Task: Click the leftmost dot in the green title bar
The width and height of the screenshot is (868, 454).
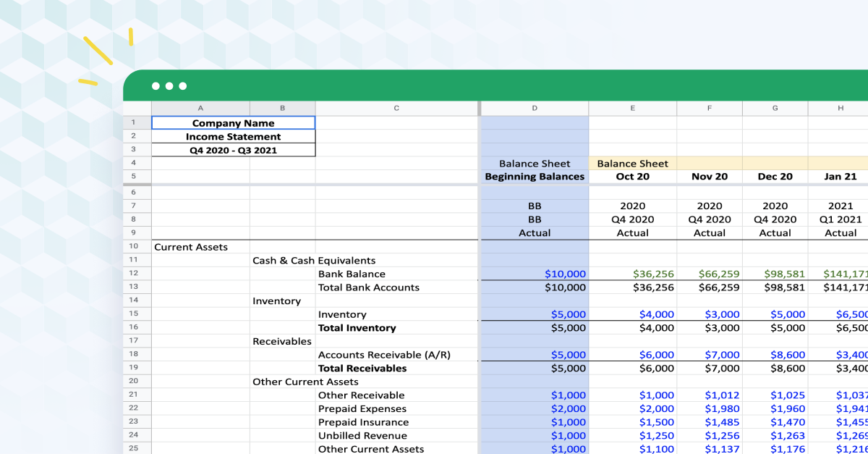Action: [x=156, y=85]
